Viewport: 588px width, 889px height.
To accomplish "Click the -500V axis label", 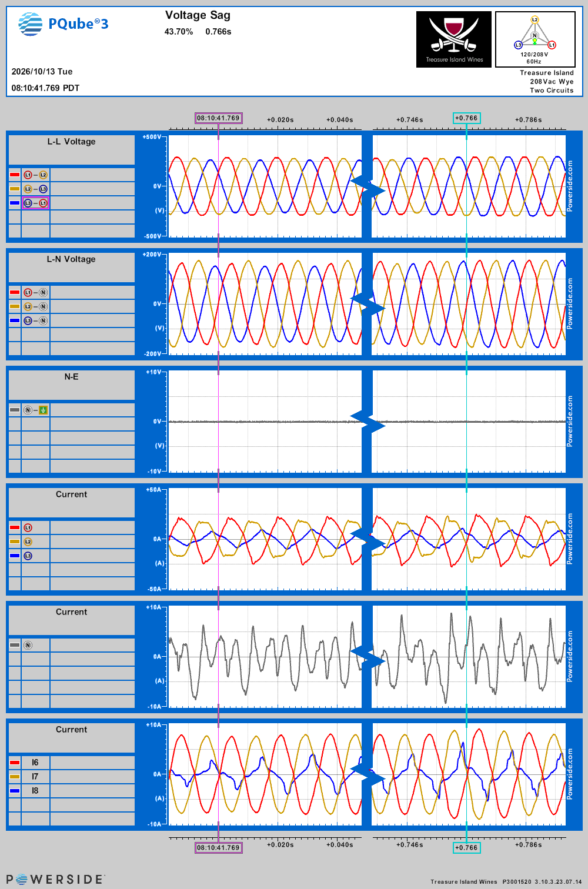I will (152, 236).
